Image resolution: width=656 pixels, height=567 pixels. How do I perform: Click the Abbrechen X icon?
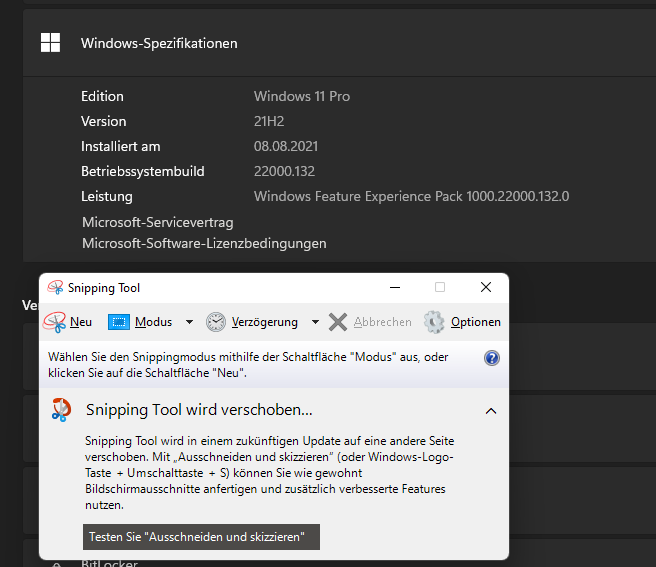click(x=338, y=322)
